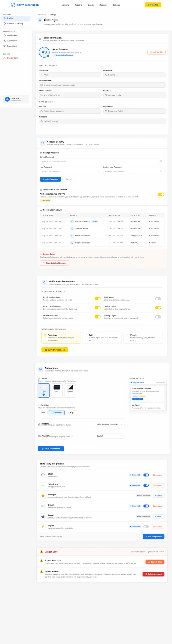Disable Two-Factor Authenticator App toggle

click(x=161, y=194)
